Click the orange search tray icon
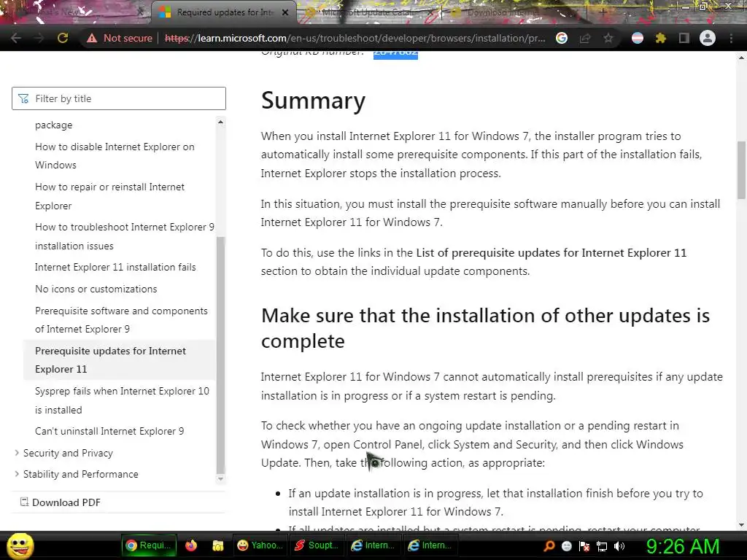Image resolution: width=747 pixels, height=560 pixels. pyautogui.click(x=549, y=546)
